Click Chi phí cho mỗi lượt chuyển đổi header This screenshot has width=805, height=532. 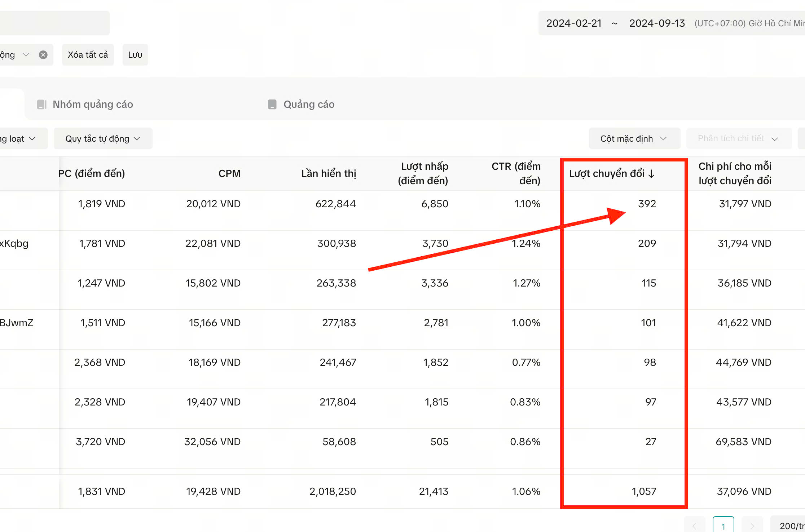(x=735, y=174)
